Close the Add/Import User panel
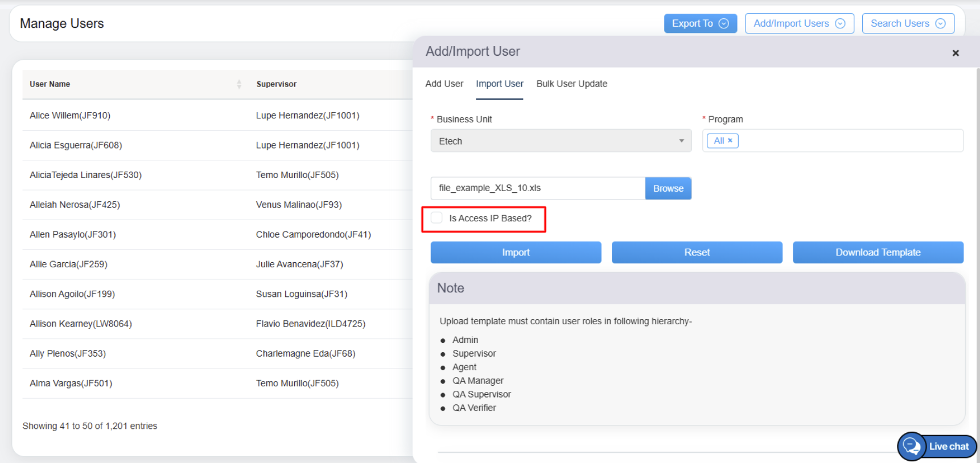Image resolution: width=980 pixels, height=463 pixels. (x=956, y=53)
